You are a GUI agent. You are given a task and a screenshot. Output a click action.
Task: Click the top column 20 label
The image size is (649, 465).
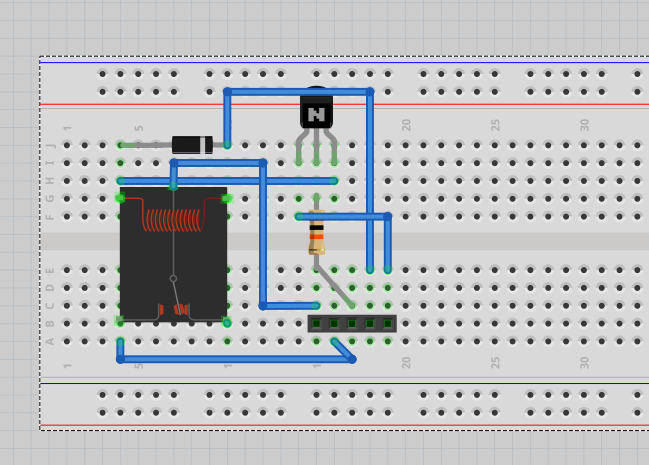click(407, 125)
